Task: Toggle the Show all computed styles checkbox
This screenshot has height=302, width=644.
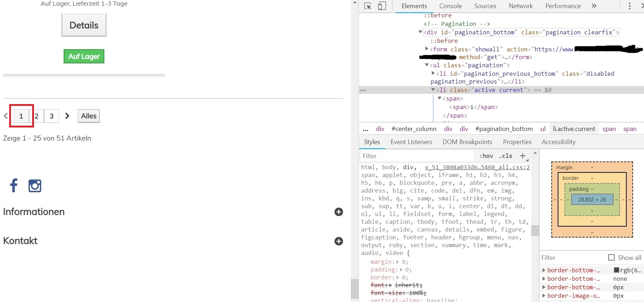Action: [x=611, y=257]
